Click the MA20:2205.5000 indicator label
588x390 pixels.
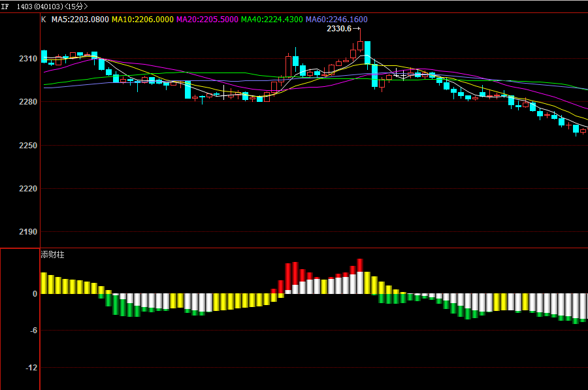[207, 20]
